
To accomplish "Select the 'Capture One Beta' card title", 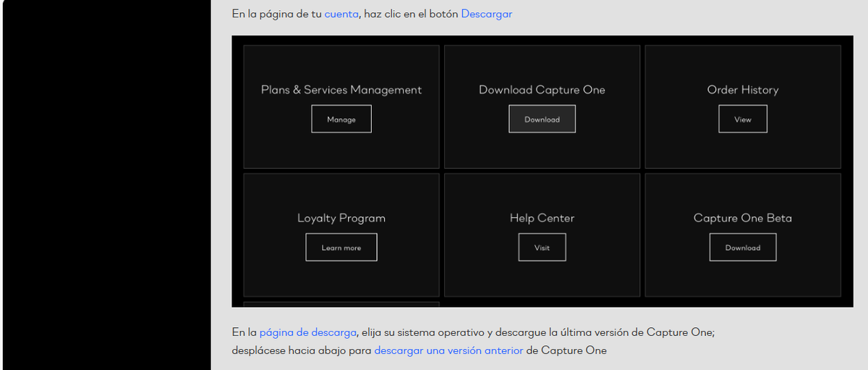I will 742,218.
